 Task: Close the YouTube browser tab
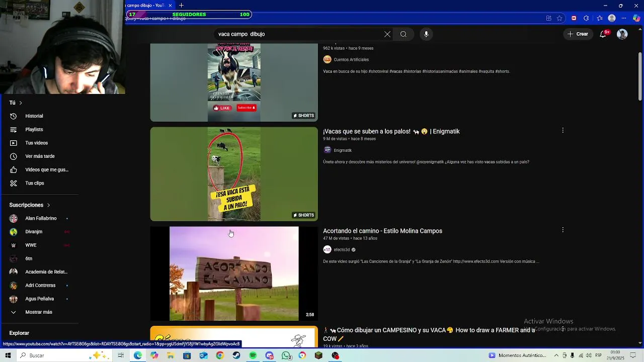coord(170,6)
